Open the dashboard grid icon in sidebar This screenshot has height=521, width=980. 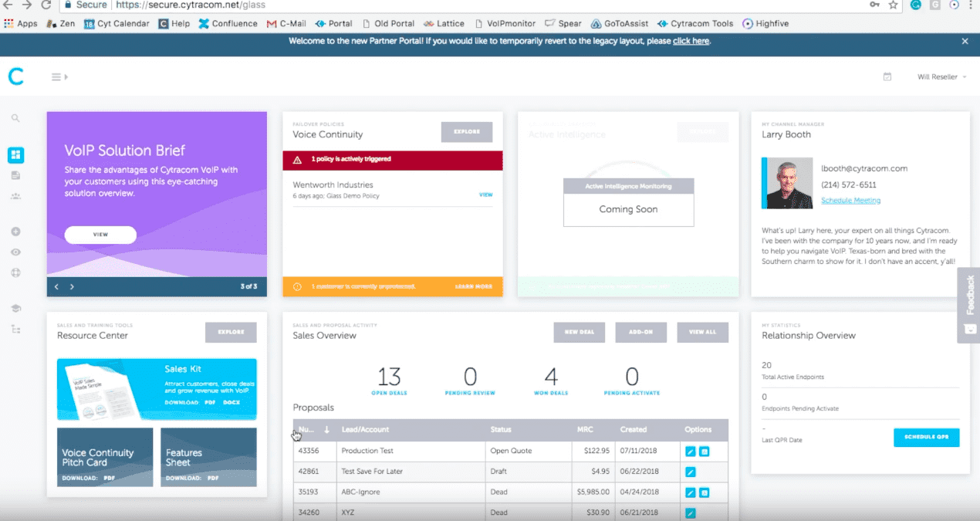point(15,155)
